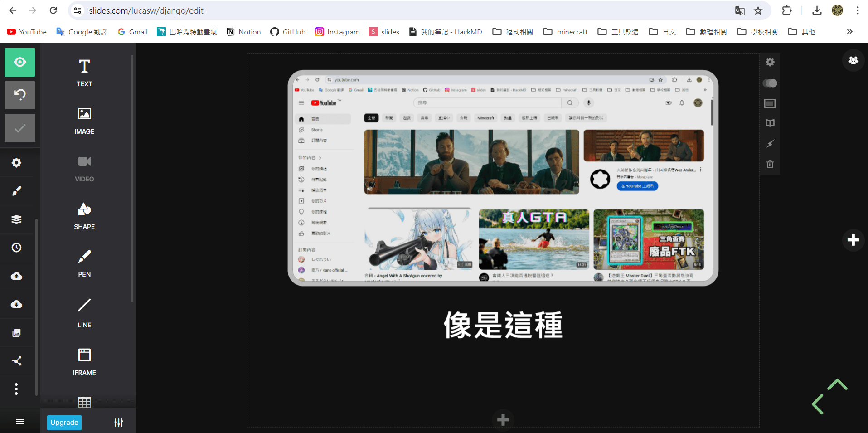
Task: Click the share icon in sidebar
Action: pyautogui.click(x=17, y=361)
